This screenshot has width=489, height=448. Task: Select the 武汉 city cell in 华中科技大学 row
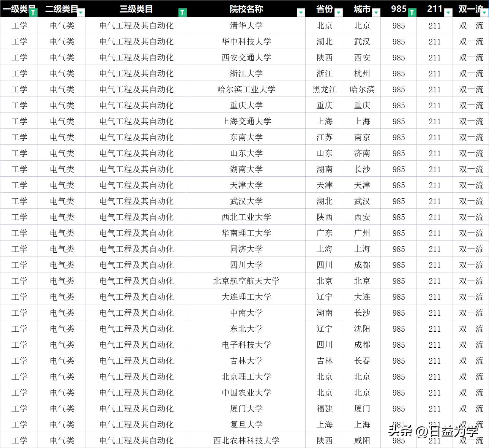pyautogui.click(x=362, y=41)
